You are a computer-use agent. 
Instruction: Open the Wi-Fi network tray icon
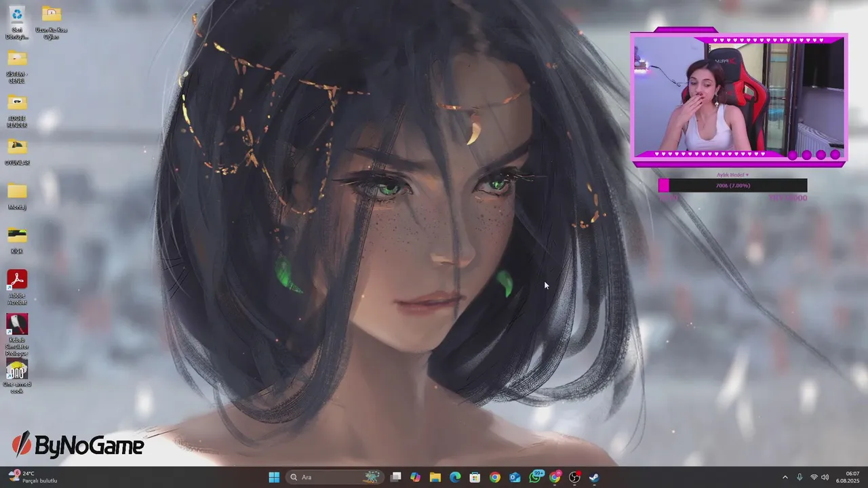point(814,477)
